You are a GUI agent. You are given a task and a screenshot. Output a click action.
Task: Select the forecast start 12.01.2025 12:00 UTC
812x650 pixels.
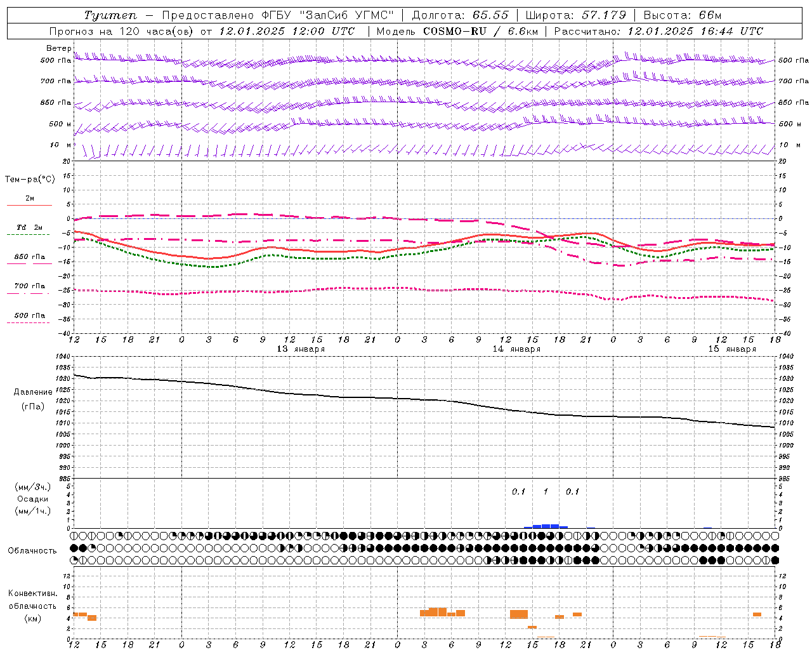(287, 31)
